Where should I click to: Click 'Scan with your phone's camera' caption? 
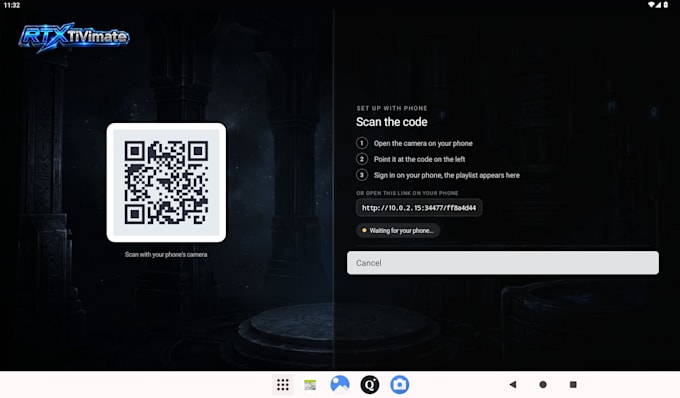click(166, 254)
